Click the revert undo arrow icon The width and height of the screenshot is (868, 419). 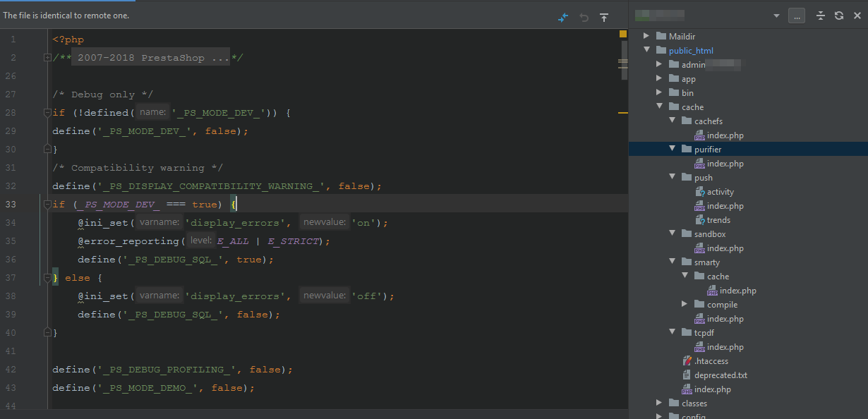(x=584, y=17)
